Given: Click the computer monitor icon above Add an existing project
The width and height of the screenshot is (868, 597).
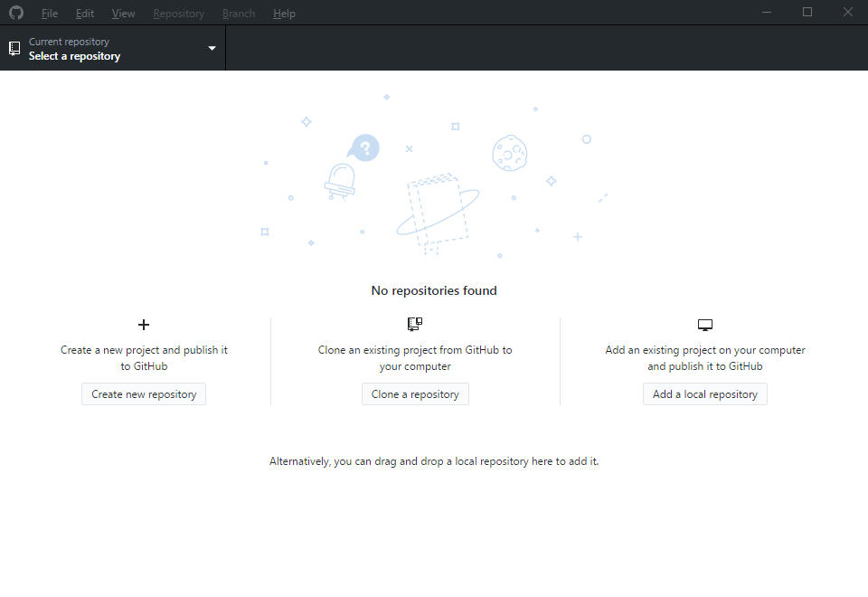Looking at the screenshot, I should 704,325.
